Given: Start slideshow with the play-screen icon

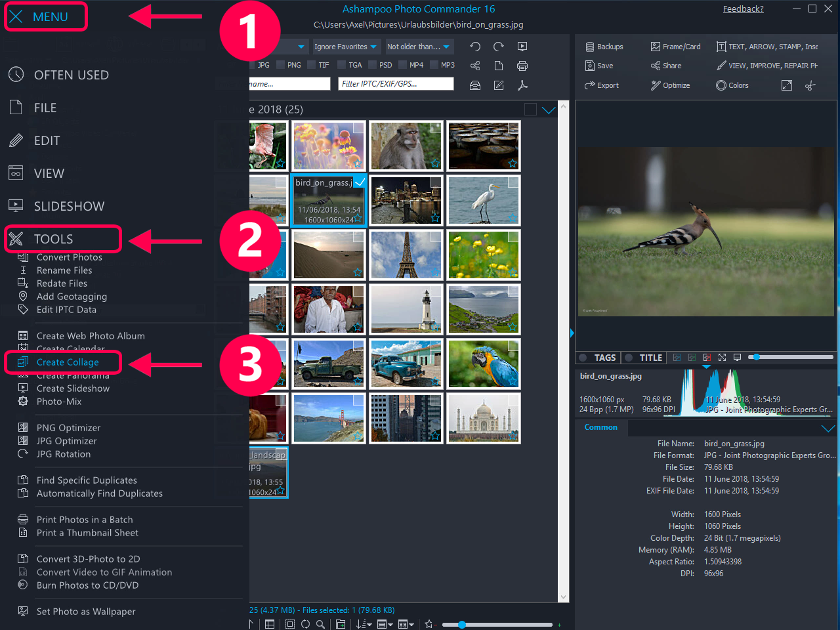Looking at the screenshot, I should (522, 47).
